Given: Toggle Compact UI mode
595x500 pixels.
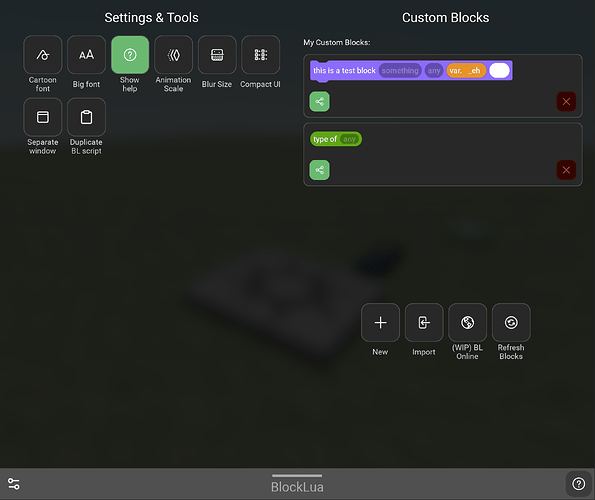Looking at the screenshot, I should click(260, 55).
